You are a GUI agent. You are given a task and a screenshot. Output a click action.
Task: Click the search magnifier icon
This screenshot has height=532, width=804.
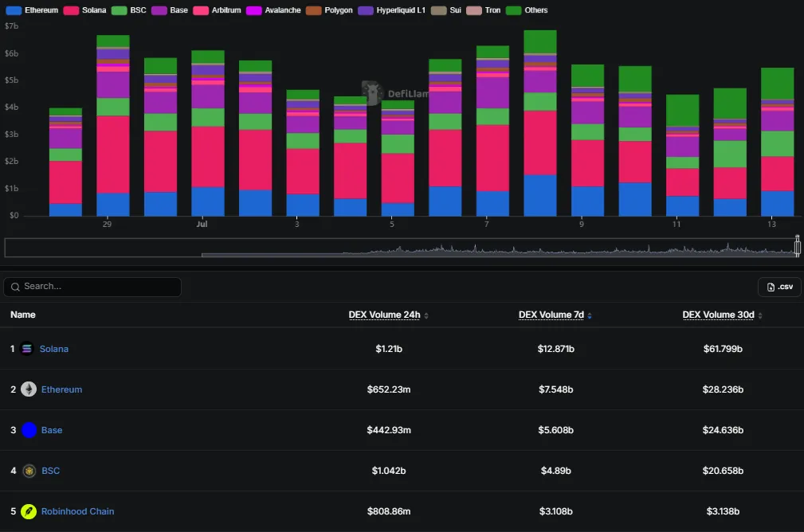click(15, 287)
